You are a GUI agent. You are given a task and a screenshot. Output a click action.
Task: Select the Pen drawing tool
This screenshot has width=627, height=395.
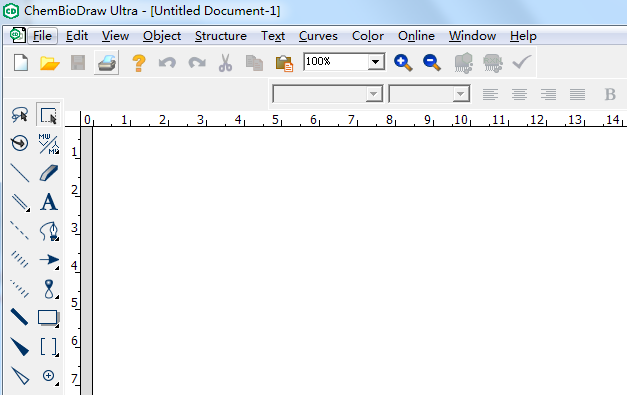48,231
